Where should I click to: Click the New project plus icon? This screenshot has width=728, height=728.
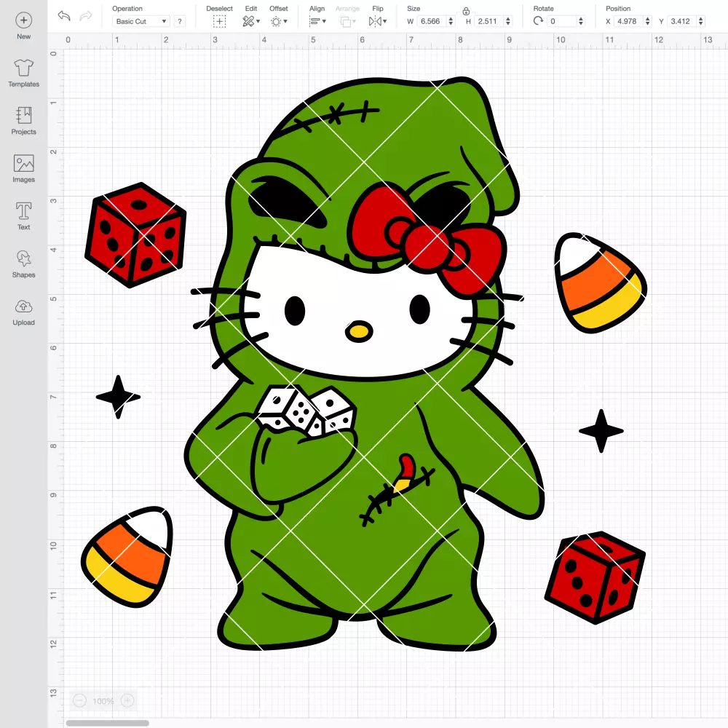pyautogui.click(x=24, y=20)
